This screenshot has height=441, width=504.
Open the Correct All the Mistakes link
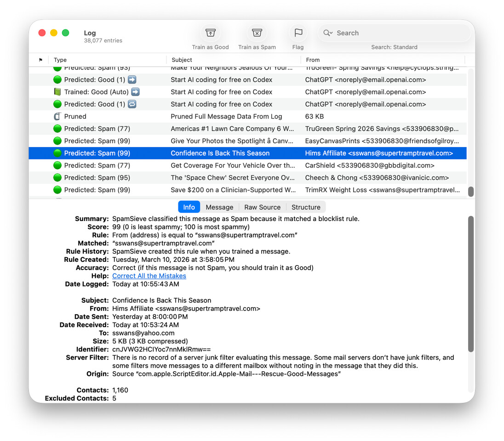coord(149,276)
